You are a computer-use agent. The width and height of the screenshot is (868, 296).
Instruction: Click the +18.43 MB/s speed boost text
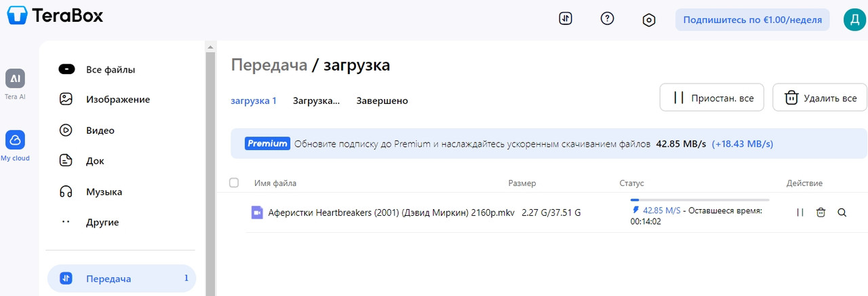click(x=743, y=144)
